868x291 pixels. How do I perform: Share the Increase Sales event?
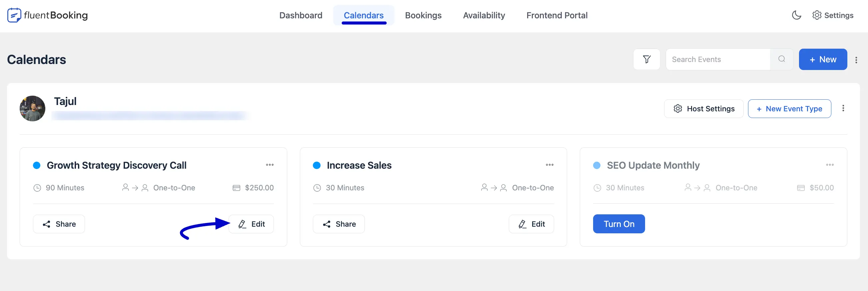(x=339, y=224)
